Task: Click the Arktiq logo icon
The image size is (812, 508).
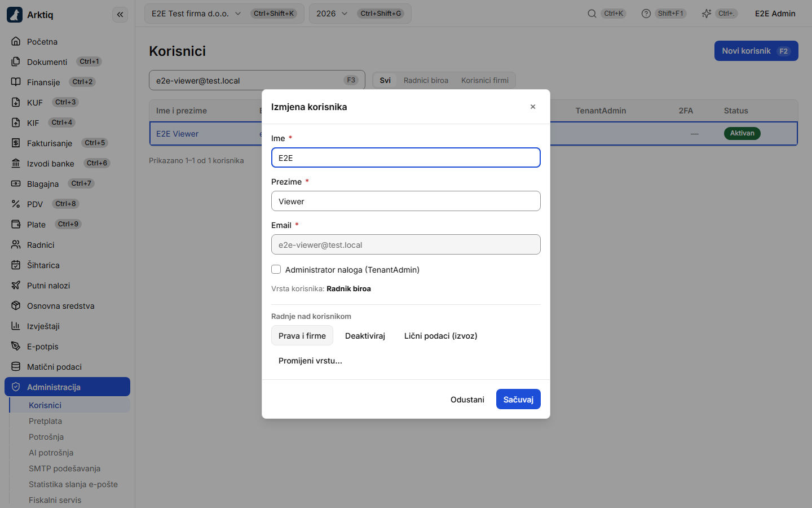Action: pos(15,15)
